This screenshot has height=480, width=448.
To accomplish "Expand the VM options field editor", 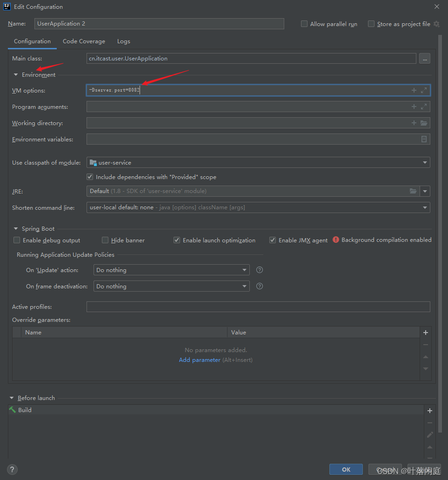I will coord(424,90).
